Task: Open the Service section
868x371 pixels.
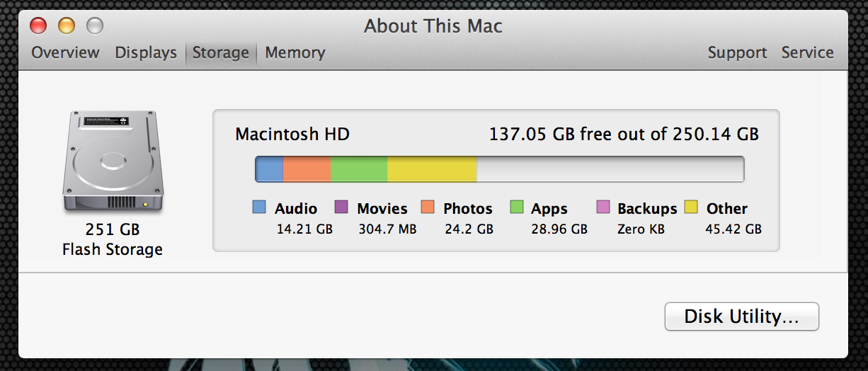Action: pyautogui.click(x=807, y=52)
